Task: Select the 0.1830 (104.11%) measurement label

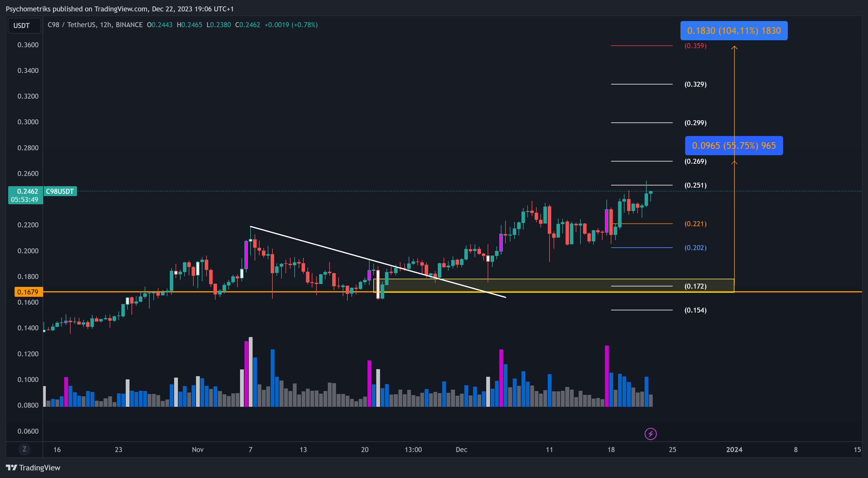Action: tap(734, 31)
